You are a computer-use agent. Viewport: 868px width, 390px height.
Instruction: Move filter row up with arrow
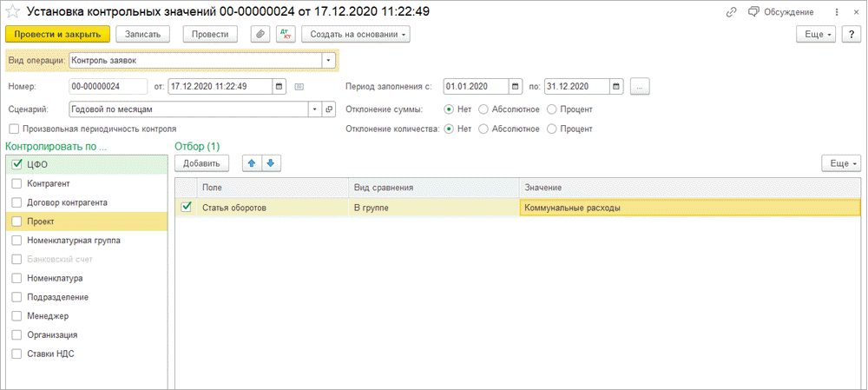250,162
